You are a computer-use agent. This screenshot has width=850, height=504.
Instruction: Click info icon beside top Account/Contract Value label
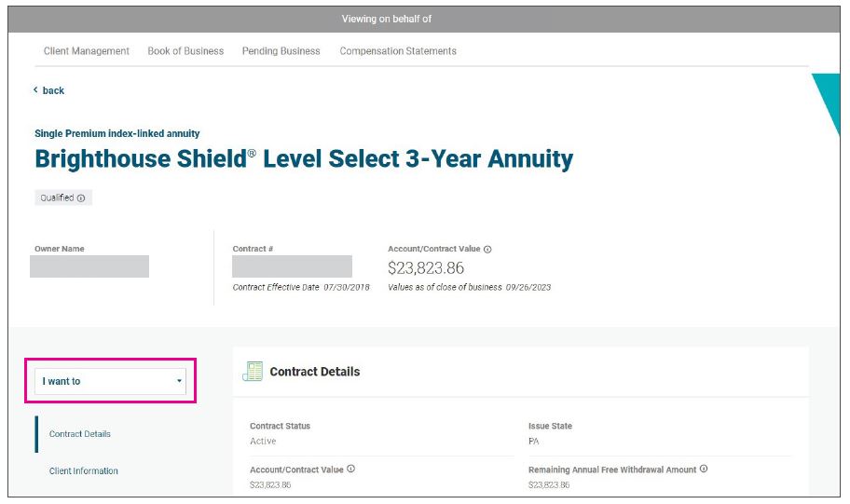pyautogui.click(x=487, y=250)
